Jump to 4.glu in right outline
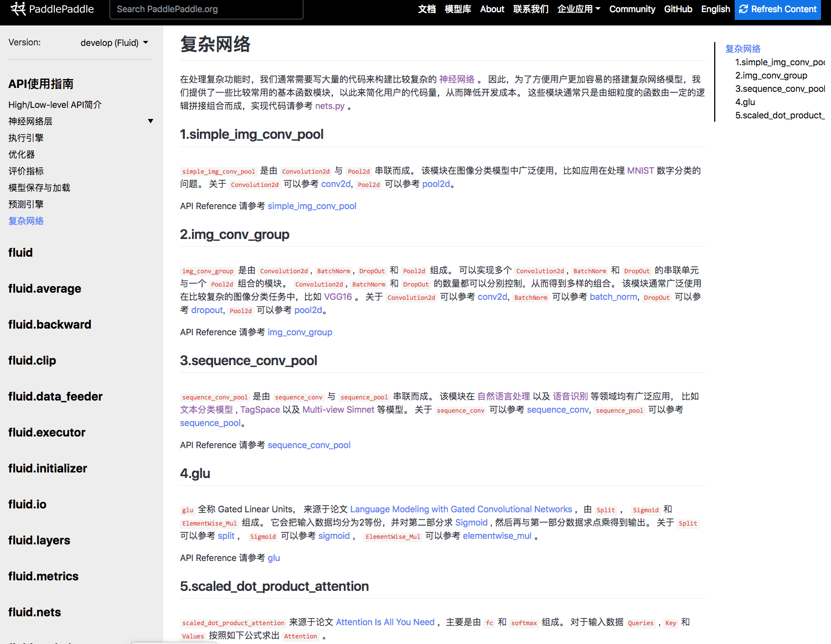 [x=745, y=102]
